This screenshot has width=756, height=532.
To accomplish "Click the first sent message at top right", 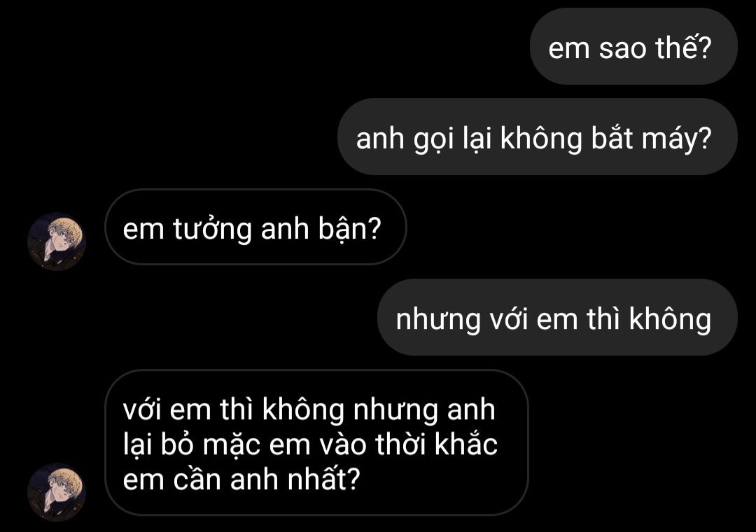I will (x=633, y=47).
